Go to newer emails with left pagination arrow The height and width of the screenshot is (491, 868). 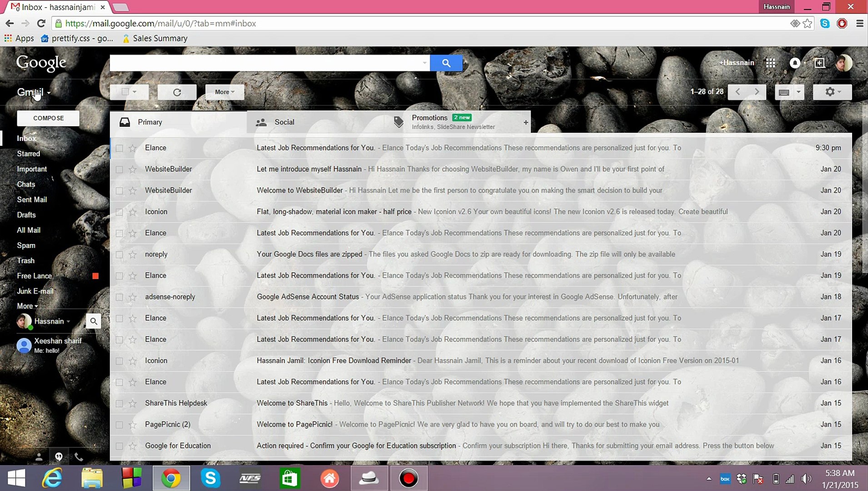737,92
